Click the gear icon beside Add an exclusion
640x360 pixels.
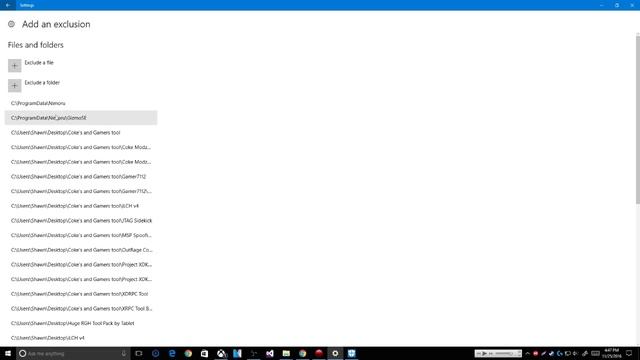tap(11, 24)
